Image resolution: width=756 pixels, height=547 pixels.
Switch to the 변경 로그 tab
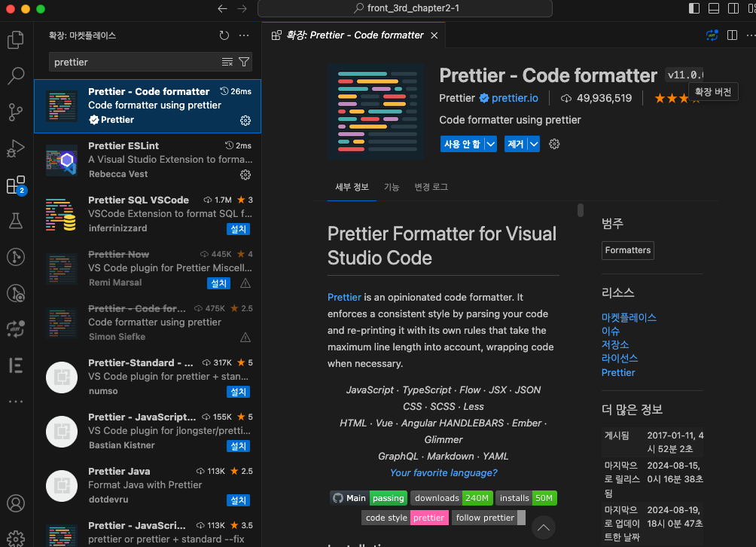(x=431, y=187)
